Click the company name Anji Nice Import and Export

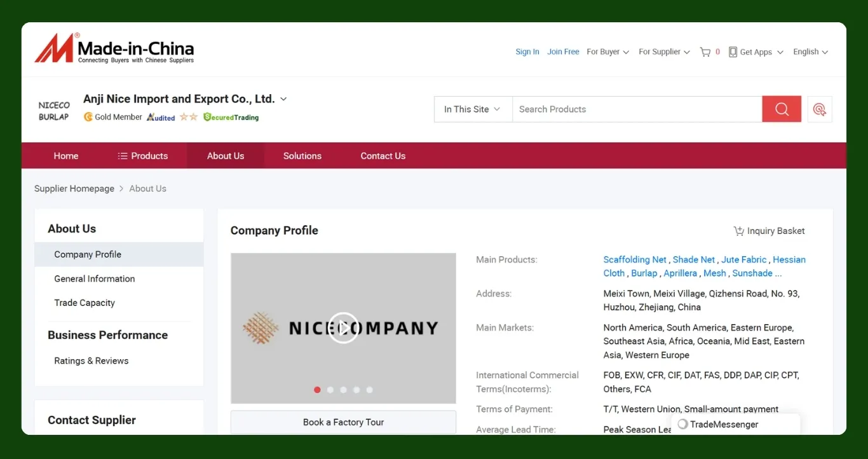coord(179,99)
